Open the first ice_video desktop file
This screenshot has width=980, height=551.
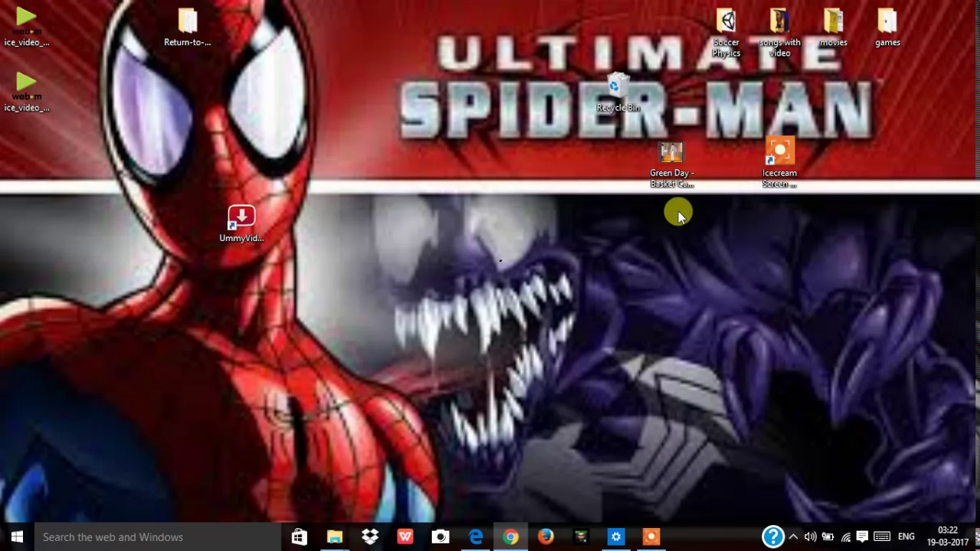click(x=27, y=27)
